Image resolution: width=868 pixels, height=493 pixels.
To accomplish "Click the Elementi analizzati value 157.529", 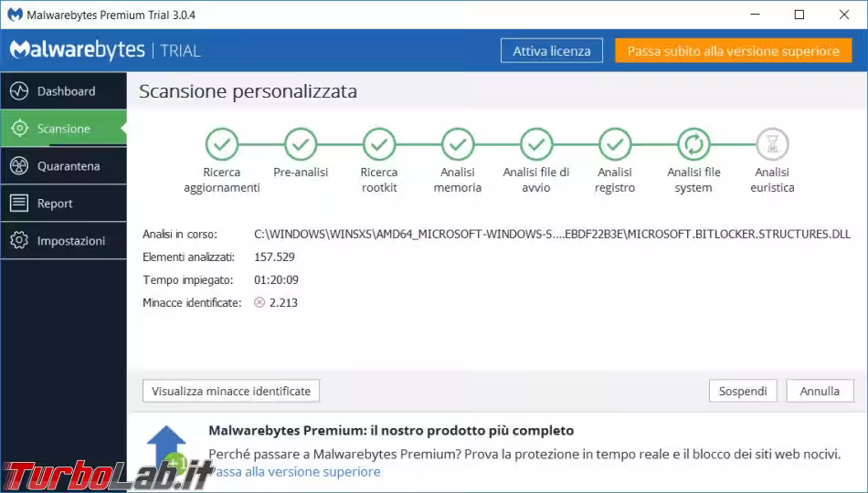I will click(275, 257).
